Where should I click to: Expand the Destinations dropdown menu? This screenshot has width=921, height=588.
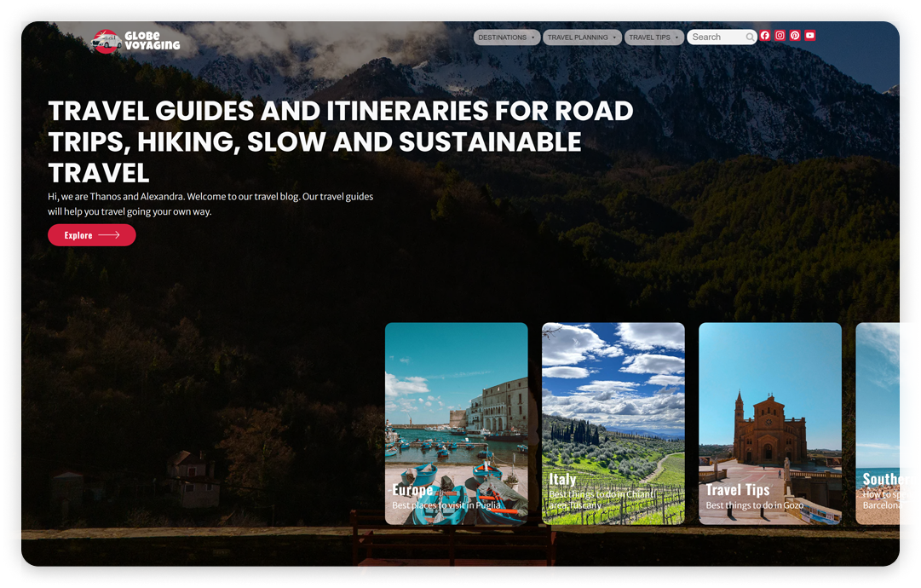pyautogui.click(x=507, y=37)
